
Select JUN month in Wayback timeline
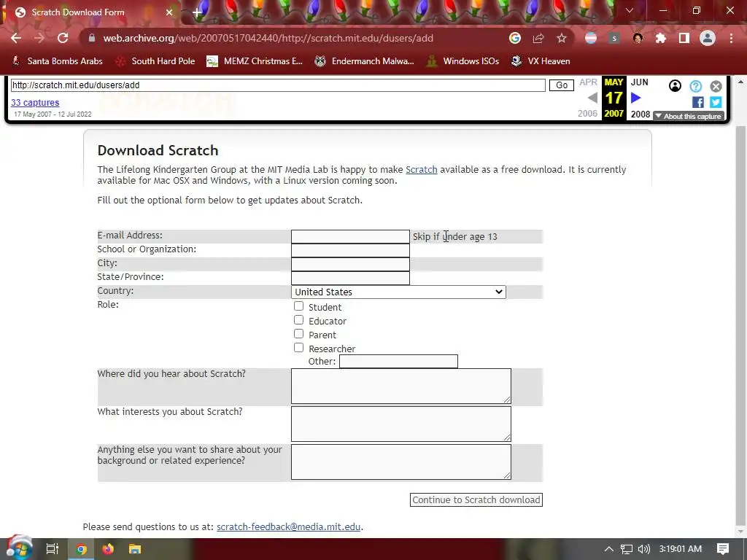[639, 82]
